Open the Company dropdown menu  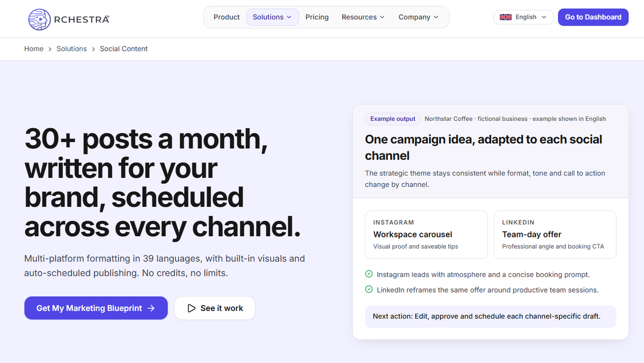point(418,17)
